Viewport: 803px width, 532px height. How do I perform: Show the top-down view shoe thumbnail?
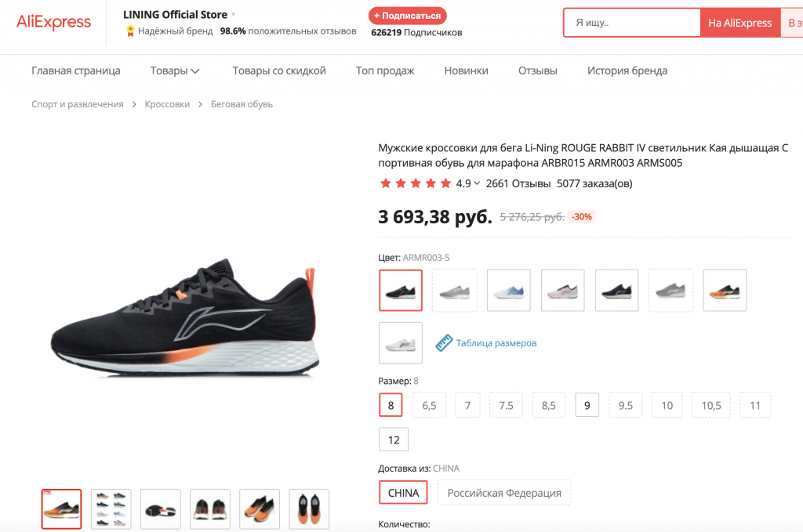pos(309,509)
